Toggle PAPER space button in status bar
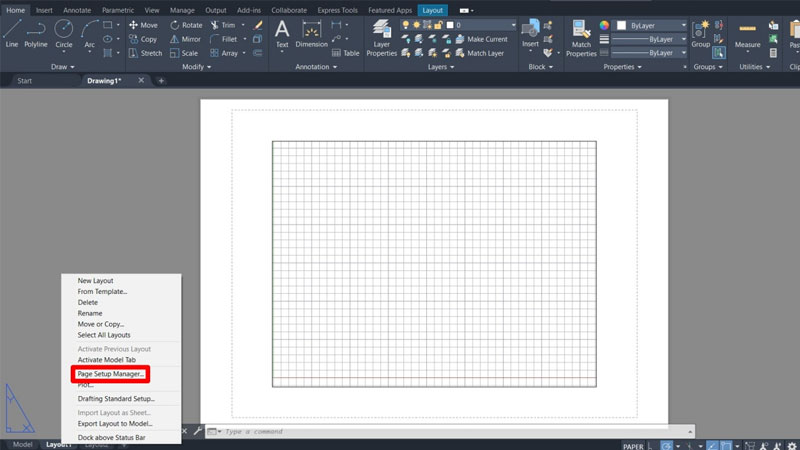 tap(633, 446)
